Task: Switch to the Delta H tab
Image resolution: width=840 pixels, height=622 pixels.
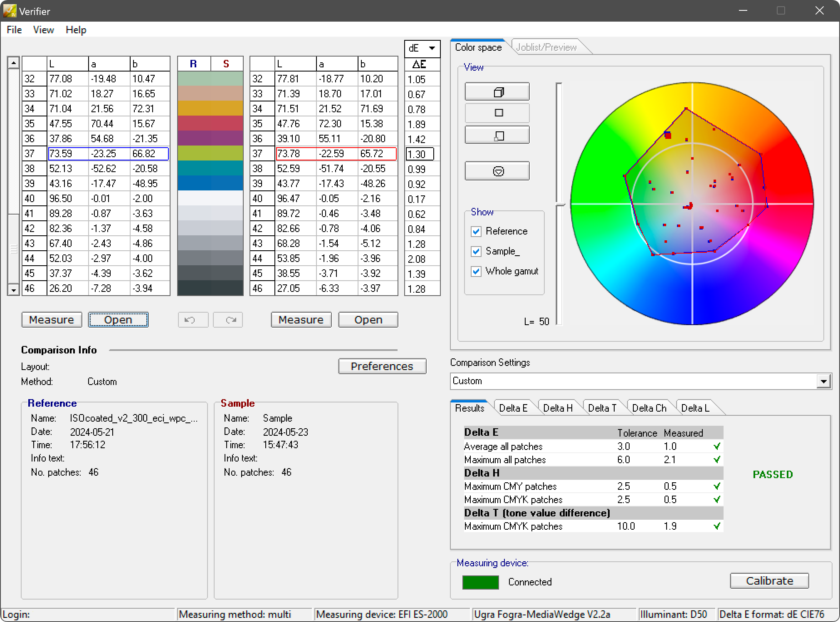Action: coord(558,408)
